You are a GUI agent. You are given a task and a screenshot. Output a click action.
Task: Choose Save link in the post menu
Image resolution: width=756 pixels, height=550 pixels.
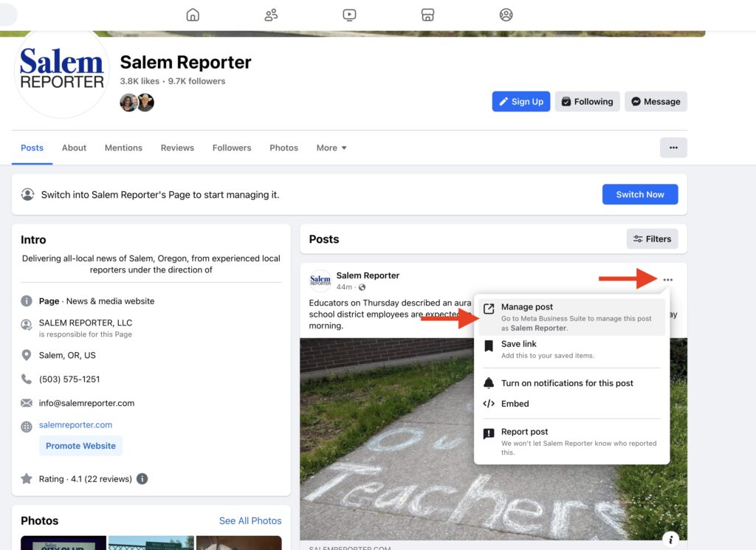pos(518,344)
